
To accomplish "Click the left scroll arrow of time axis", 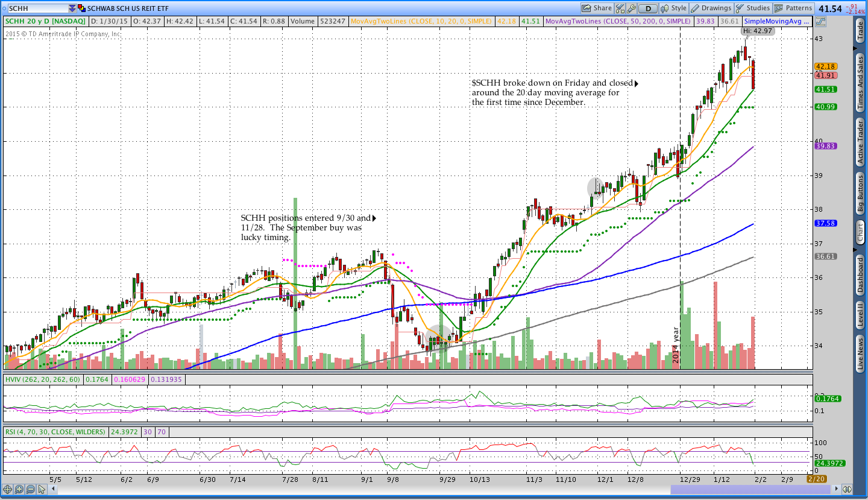I will [x=53, y=489].
